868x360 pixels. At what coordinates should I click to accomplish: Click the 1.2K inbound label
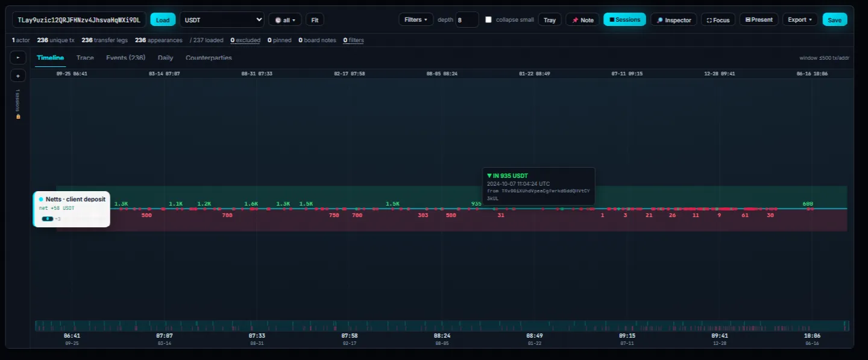click(x=204, y=204)
